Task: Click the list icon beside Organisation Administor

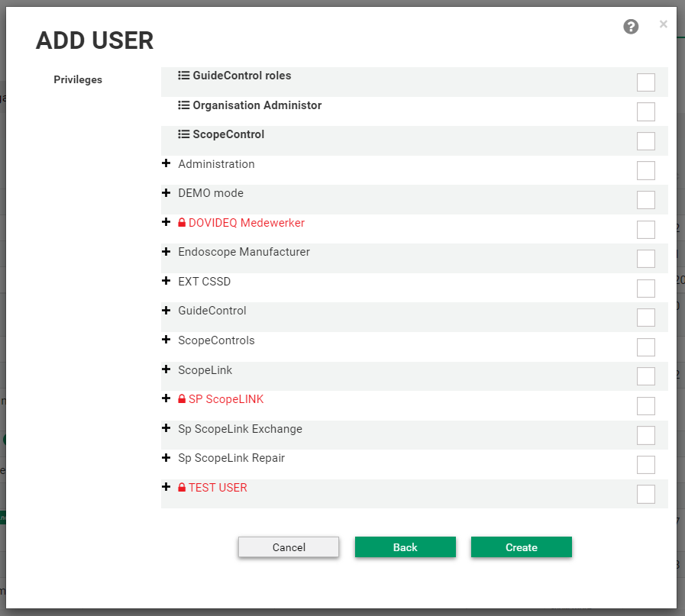Action: 183,105
